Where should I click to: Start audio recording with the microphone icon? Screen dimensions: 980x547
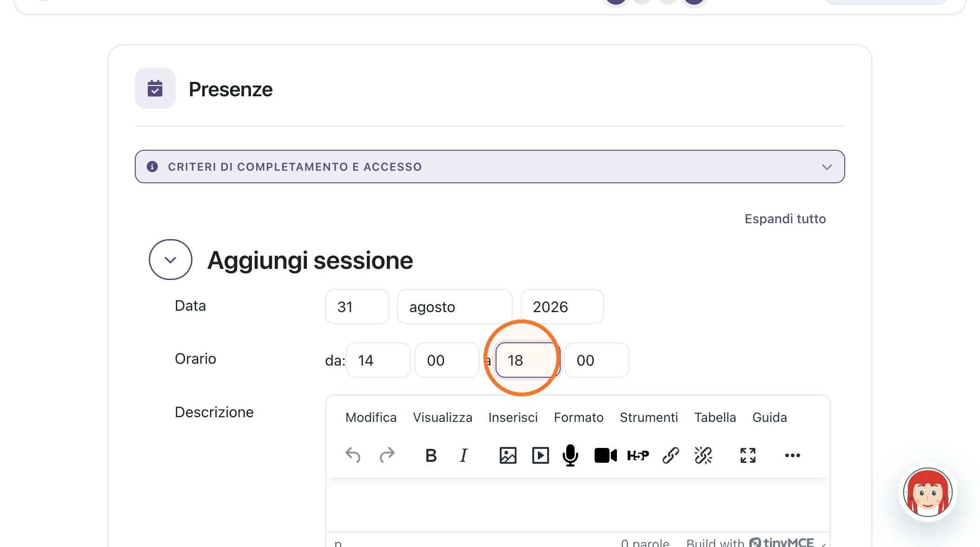coord(570,455)
